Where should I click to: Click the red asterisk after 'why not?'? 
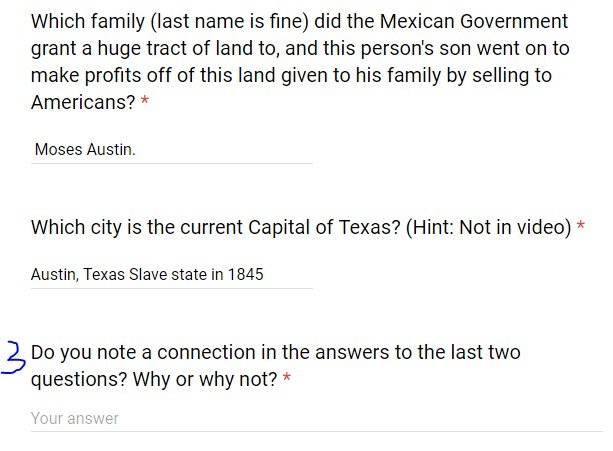287,378
